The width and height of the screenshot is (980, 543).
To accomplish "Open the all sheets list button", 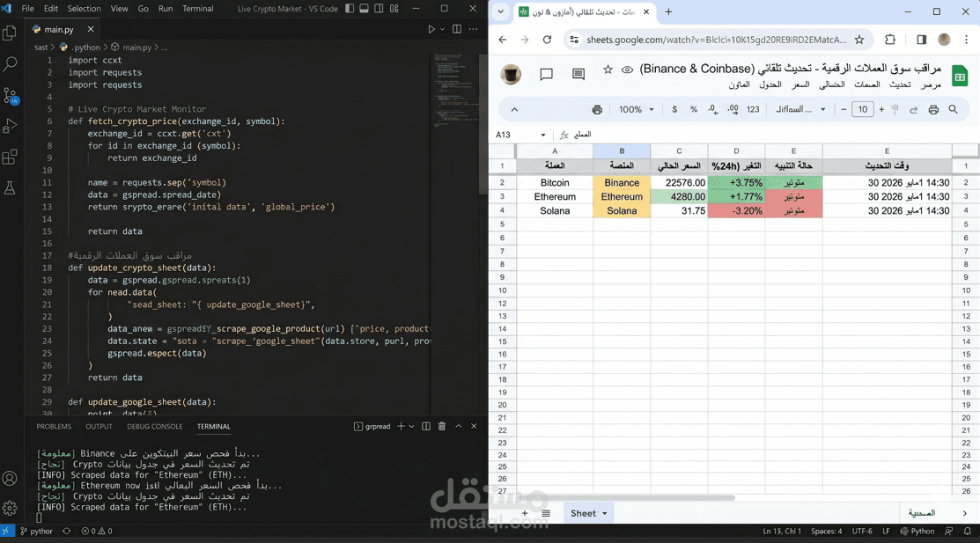I will (546, 513).
